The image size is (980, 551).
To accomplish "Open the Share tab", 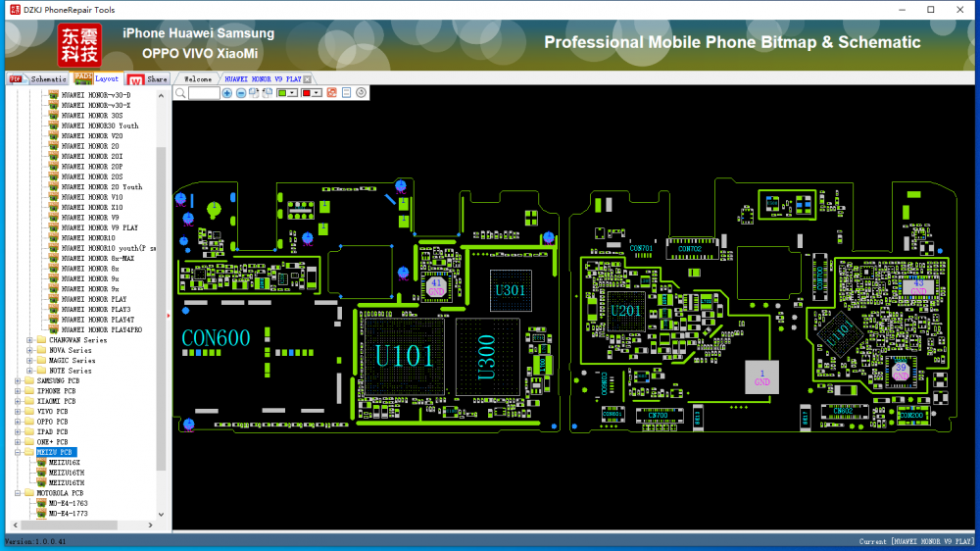I will pos(149,78).
